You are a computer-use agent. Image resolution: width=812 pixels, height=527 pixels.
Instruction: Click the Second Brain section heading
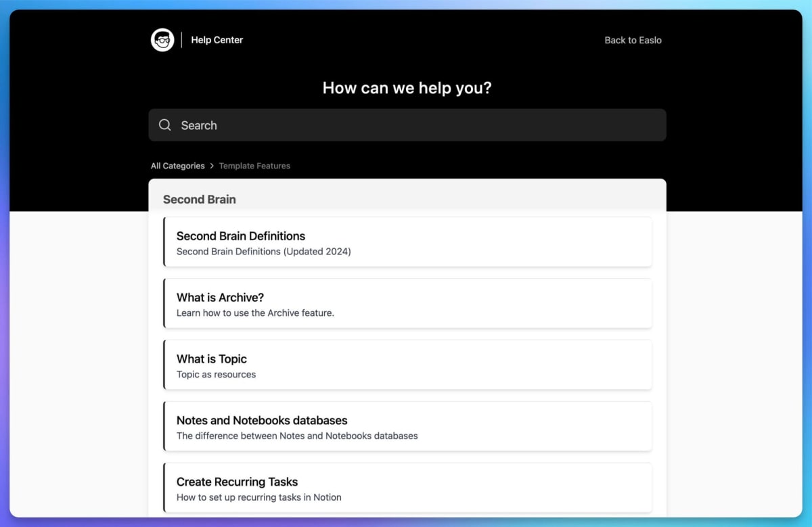coord(200,200)
